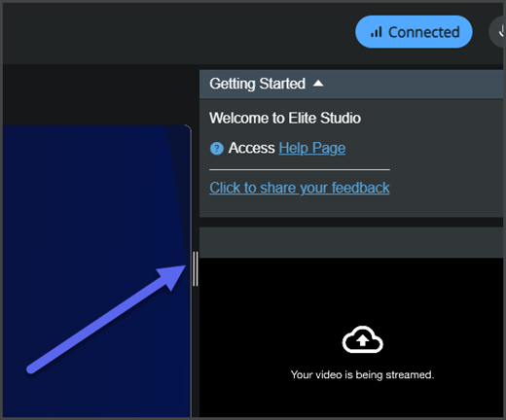Click the black video stream preview panel

point(351,337)
